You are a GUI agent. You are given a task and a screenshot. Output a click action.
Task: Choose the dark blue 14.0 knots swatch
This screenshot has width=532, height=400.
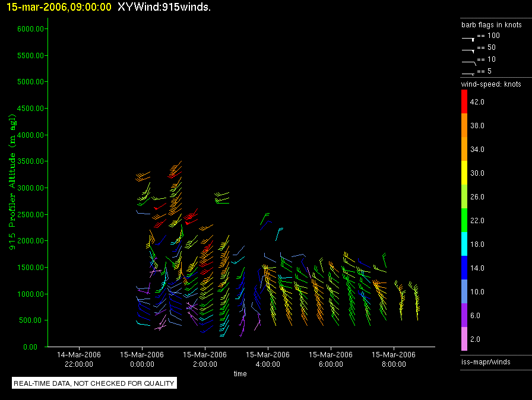(x=464, y=268)
